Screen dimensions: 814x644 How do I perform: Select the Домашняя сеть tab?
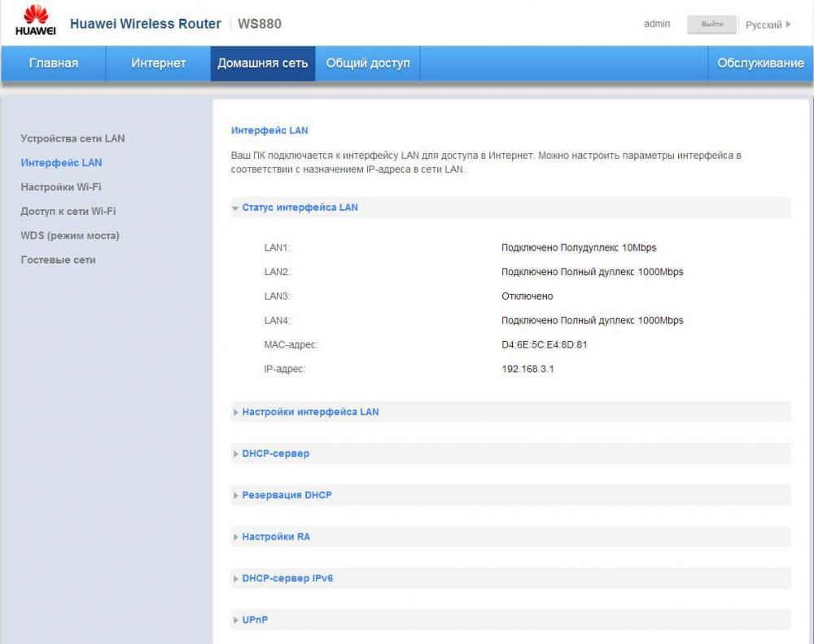click(262, 64)
